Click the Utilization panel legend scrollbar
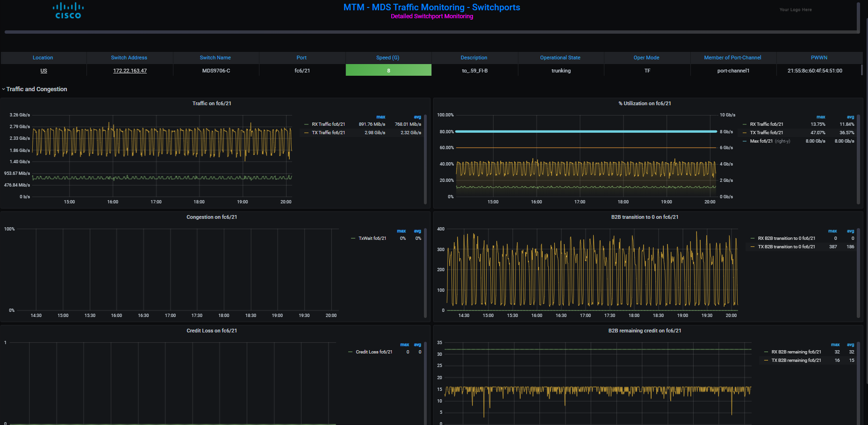 tap(858, 159)
